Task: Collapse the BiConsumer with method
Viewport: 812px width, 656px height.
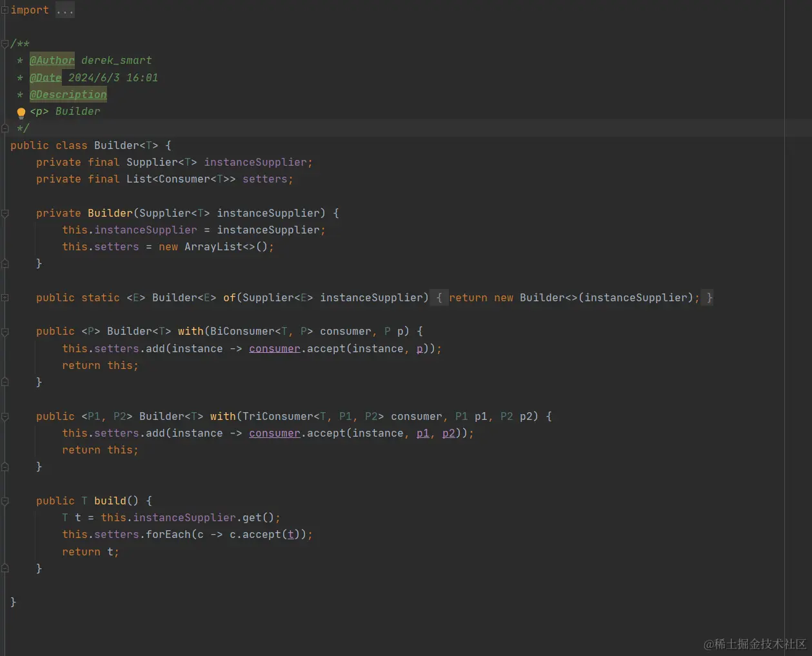Action: (5, 332)
